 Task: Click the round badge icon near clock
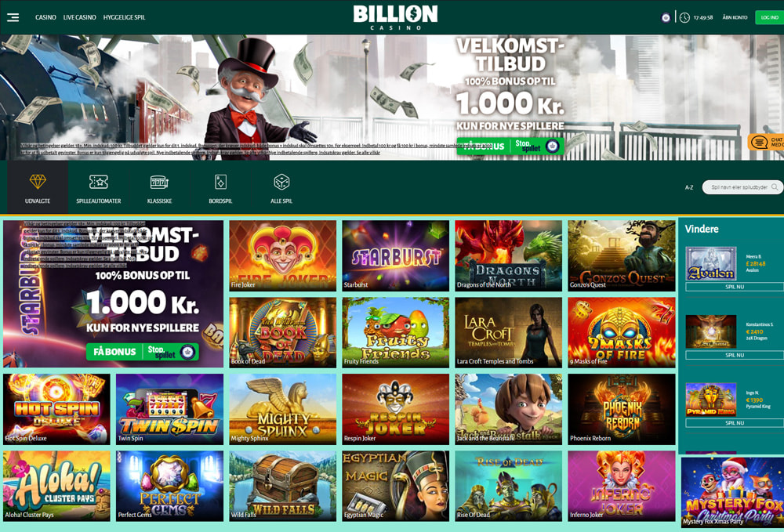666,17
